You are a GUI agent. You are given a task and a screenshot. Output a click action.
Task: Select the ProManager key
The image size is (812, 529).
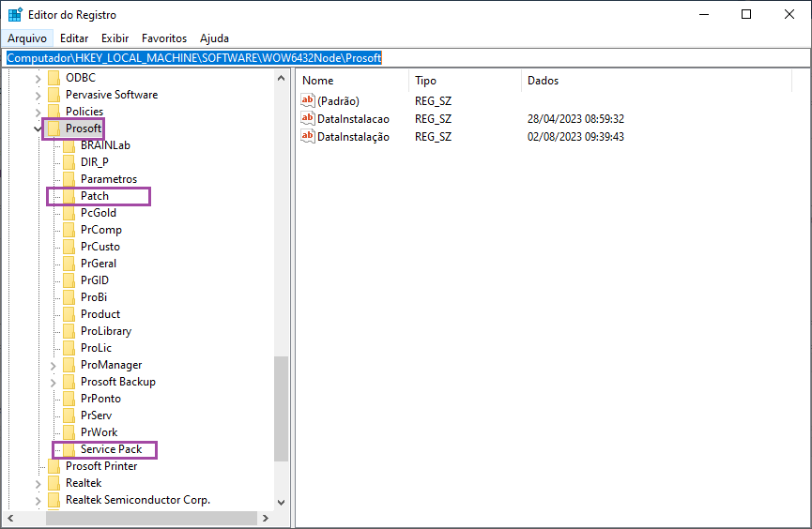[112, 365]
